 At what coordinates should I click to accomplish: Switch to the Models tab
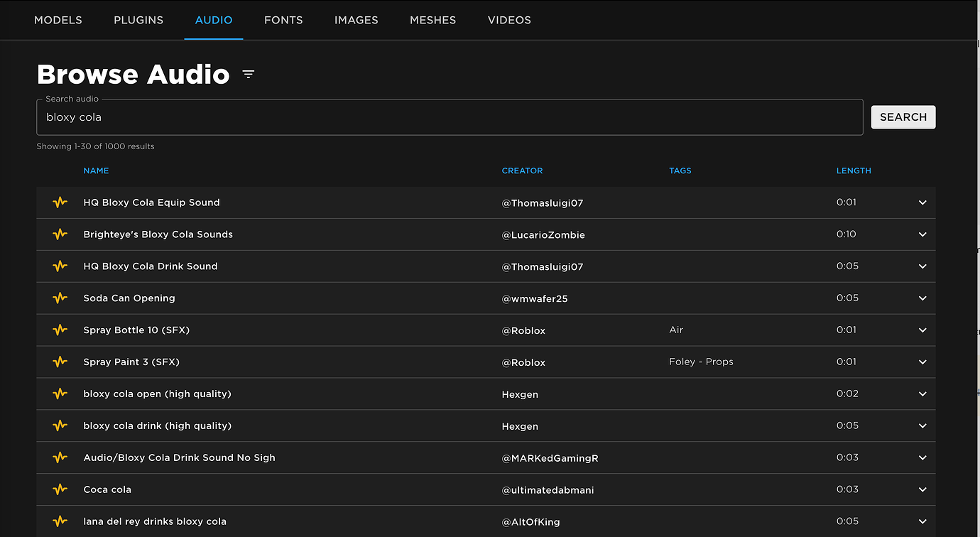[x=58, y=20]
